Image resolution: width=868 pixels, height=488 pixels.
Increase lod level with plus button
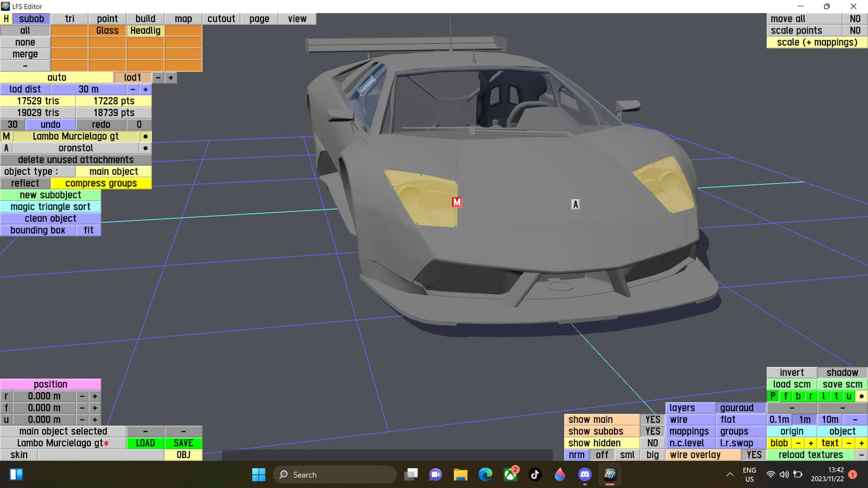point(171,78)
